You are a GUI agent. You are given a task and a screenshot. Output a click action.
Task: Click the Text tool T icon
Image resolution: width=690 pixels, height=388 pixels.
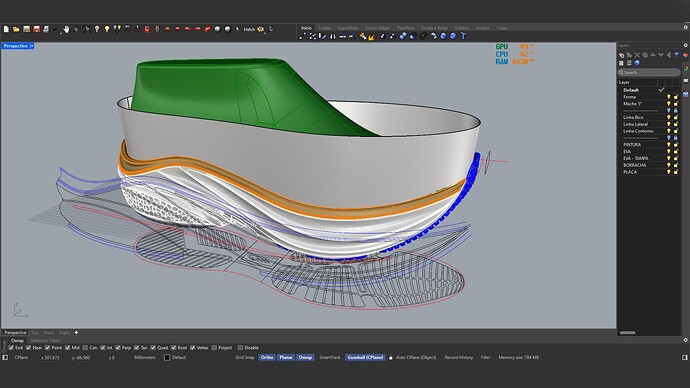463,36
